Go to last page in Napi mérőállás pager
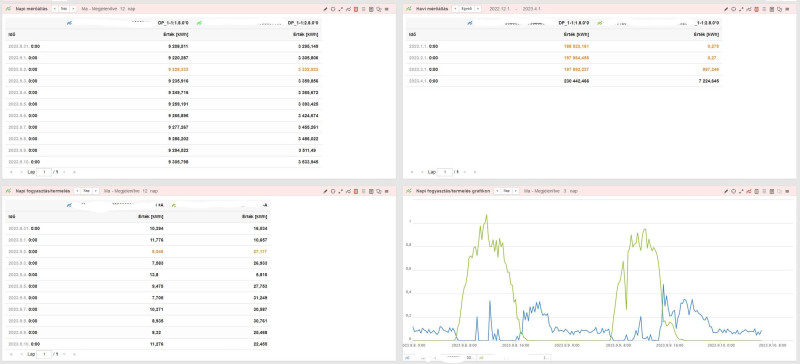Image resolution: width=800 pixels, height=364 pixels. point(74,172)
